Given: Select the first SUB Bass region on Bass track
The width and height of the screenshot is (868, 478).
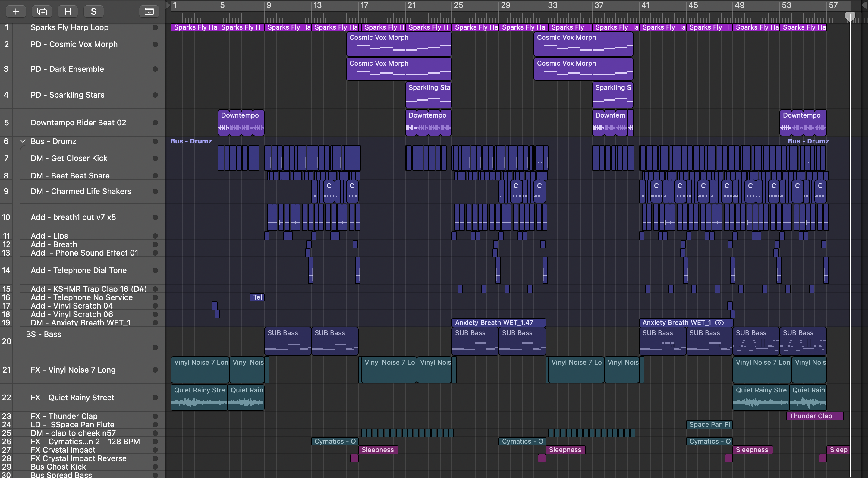Looking at the screenshot, I should pos(287,341).
